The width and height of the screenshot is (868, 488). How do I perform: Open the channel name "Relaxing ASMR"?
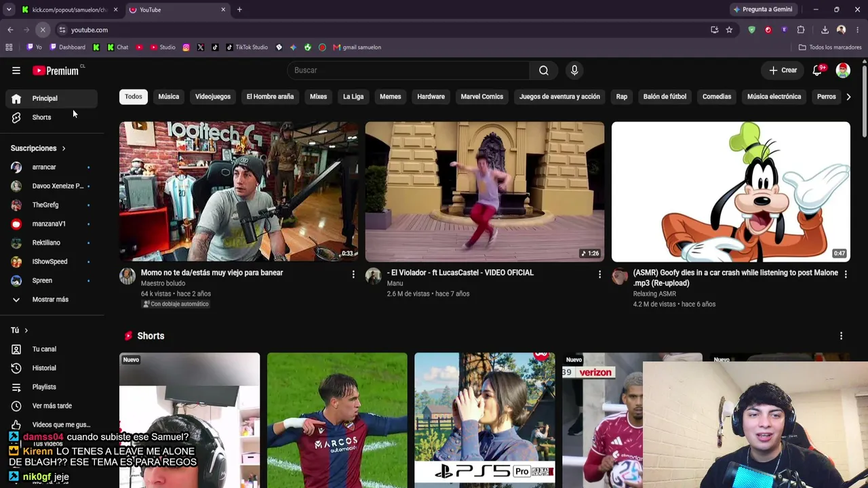point(654,293)
